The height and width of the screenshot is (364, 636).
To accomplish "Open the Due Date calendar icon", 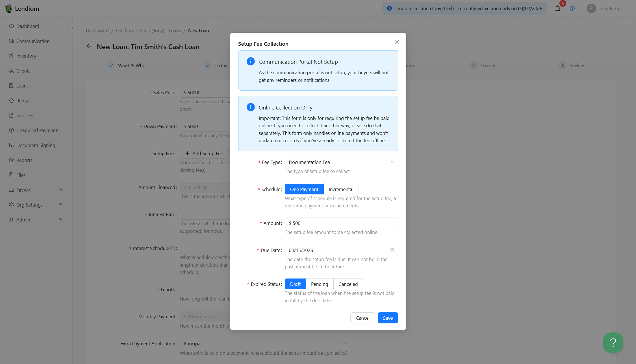I will [x=392, y=250].
